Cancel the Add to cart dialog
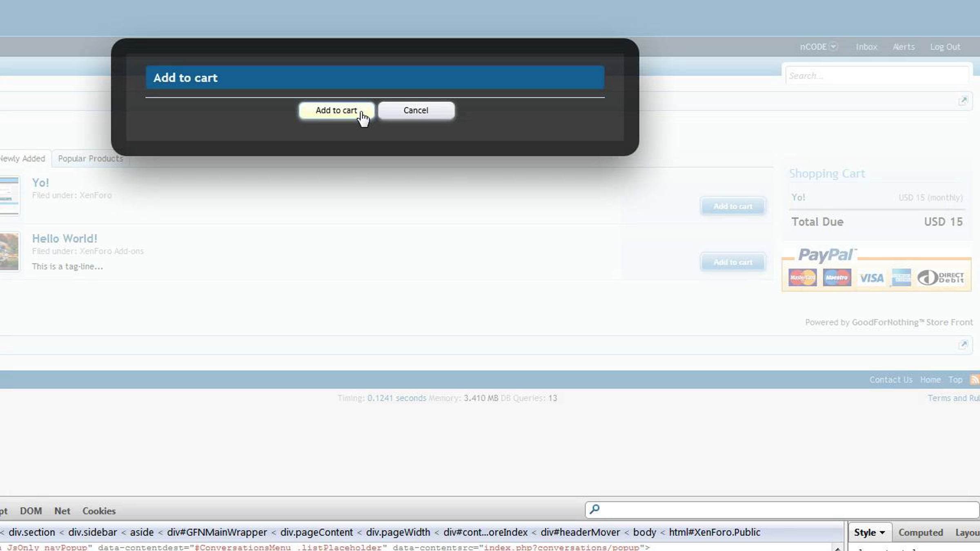 [416, 111]
